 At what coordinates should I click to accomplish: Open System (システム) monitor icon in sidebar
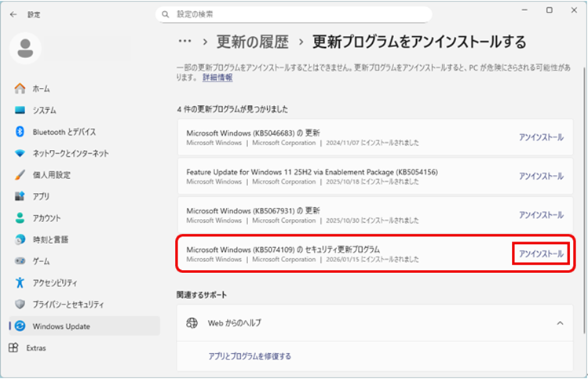[x=20, y=111]
